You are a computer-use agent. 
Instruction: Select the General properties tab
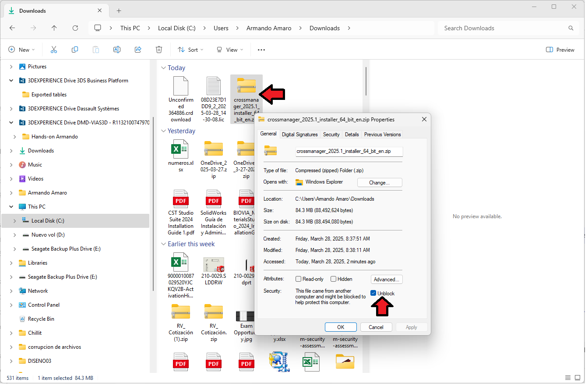coord(268,134)
